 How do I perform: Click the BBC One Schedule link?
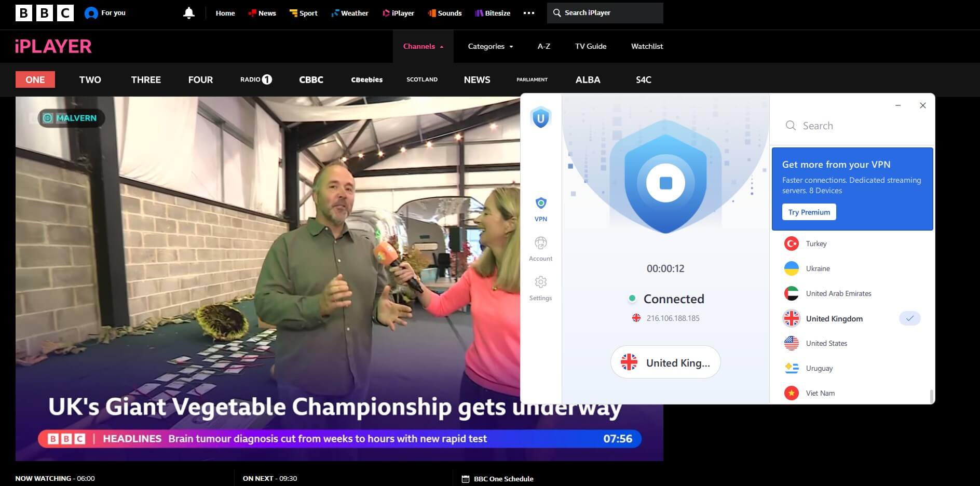503,479
